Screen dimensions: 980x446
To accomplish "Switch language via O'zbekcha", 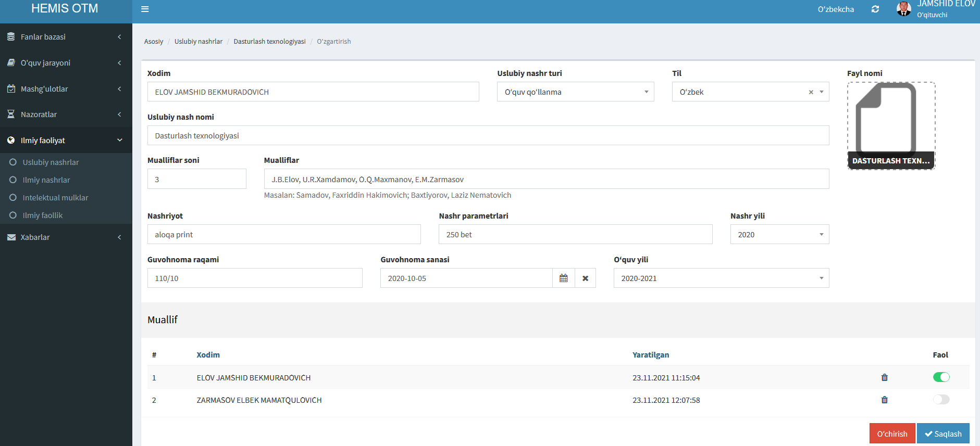I will click(x=836, y=9).
